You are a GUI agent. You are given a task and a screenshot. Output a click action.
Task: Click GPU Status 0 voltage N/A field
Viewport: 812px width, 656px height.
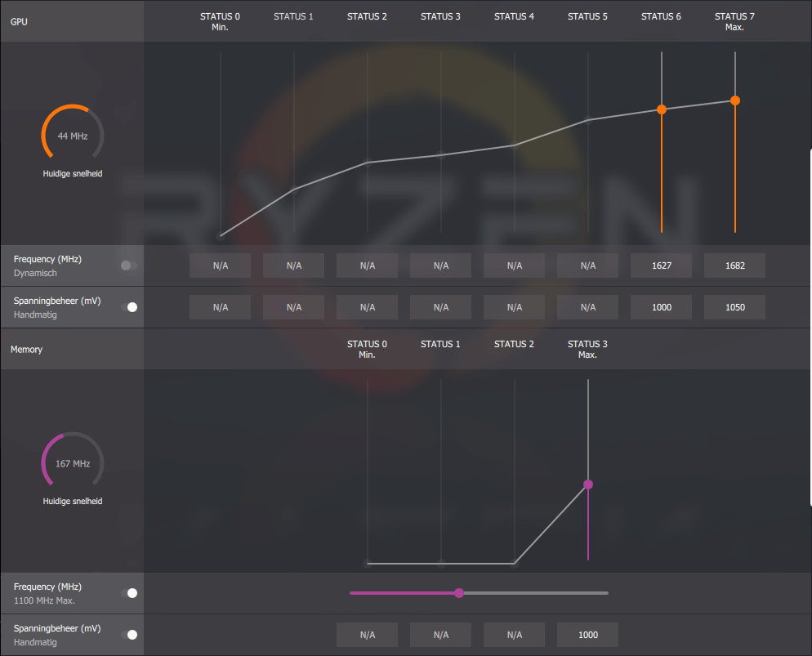click(x=220, y=307)
